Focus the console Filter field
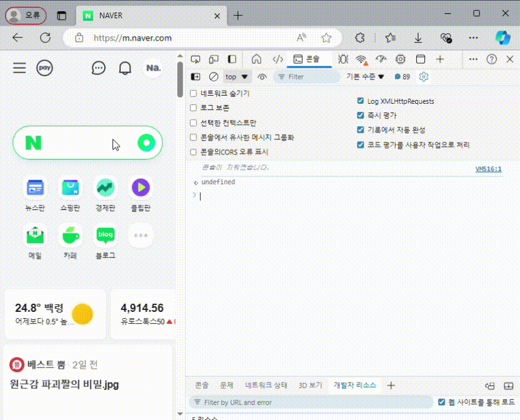The height and width of the screenshot is (420, 520). (307, 77)
